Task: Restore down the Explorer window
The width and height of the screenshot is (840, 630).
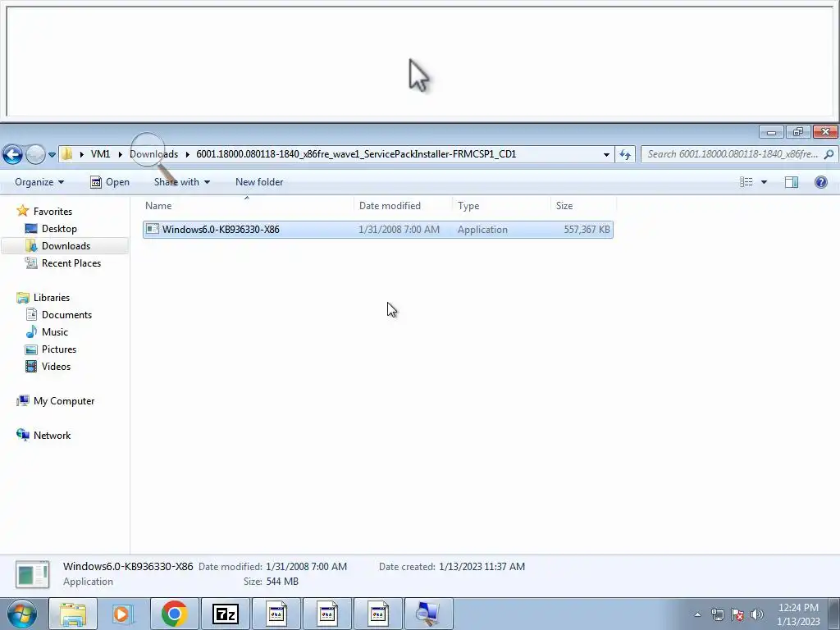Action: coord(797,132)
